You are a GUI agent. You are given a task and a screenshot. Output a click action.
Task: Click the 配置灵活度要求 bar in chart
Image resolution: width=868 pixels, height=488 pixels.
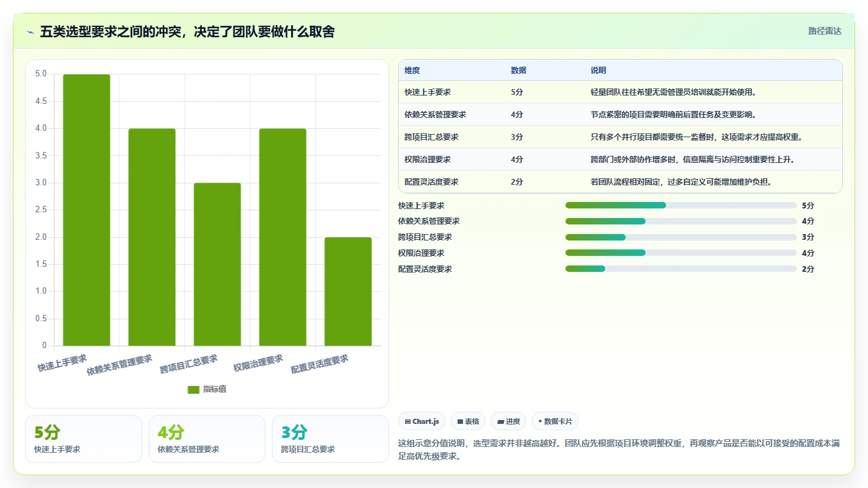(x=348, y=292)
